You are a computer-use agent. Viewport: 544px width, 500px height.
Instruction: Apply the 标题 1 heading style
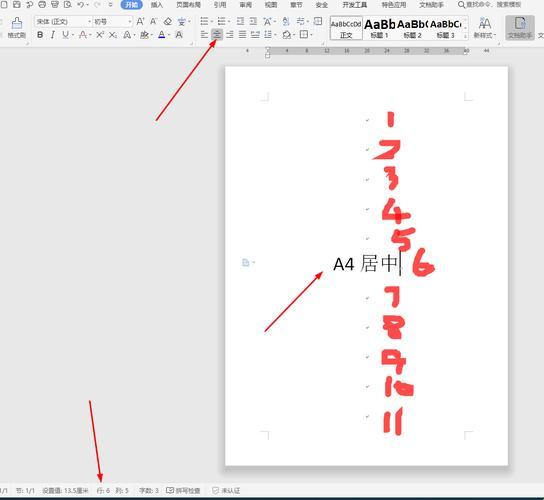point(379,28)
